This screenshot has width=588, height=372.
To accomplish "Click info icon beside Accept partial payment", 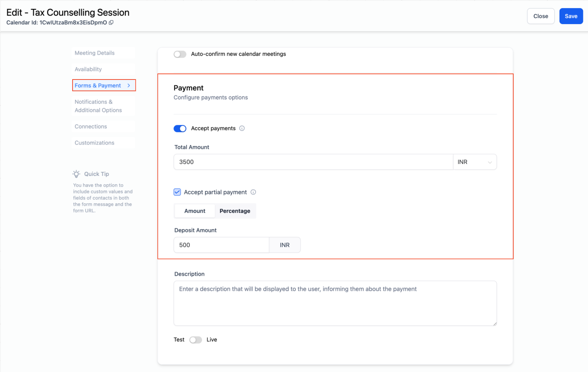I will point(253,192).
